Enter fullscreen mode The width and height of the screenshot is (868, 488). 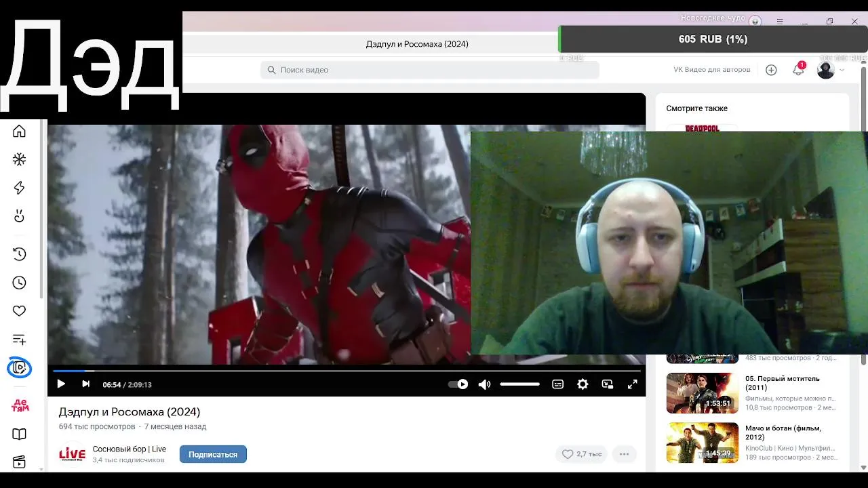tap(632, 384)
